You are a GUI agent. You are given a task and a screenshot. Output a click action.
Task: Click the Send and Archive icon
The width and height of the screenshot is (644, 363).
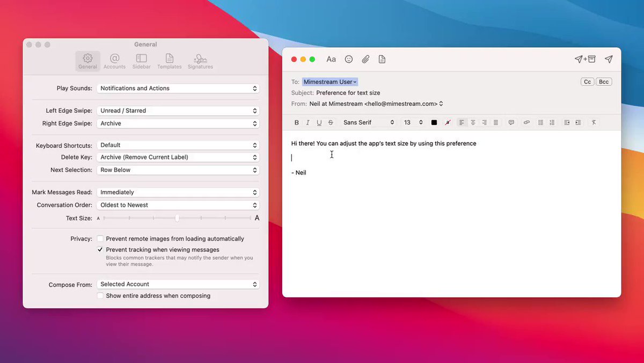tap(585, 59)
